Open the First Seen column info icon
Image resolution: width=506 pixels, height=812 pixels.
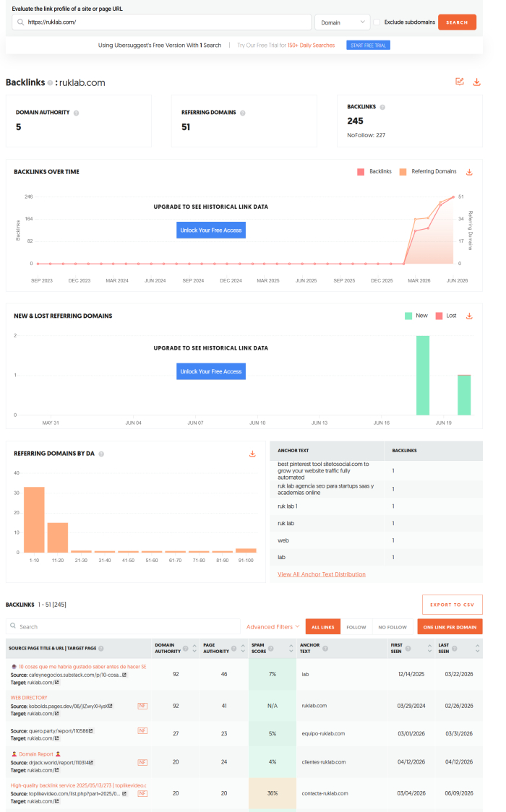(x=408, y=648)
